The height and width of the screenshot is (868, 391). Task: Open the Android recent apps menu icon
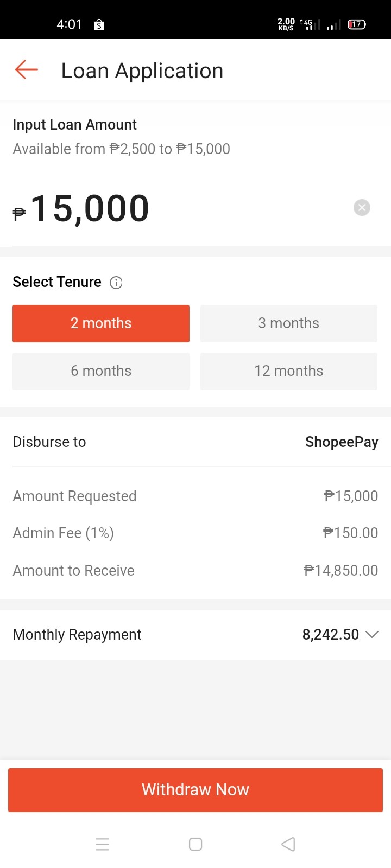coord(102,844)
